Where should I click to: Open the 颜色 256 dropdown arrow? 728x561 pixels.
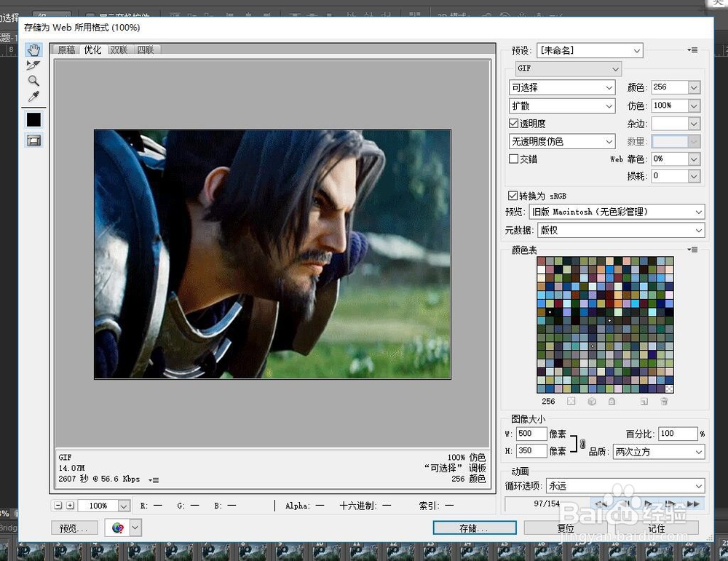point(694,87)
